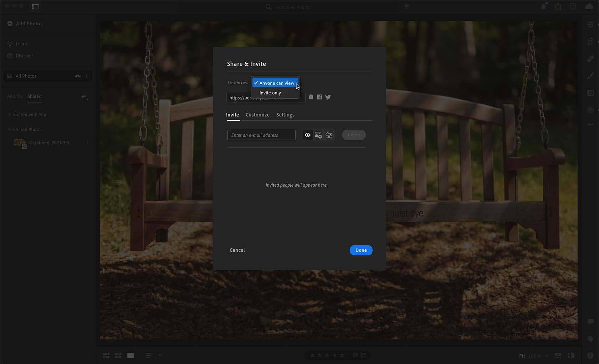Select the Healing Brush tool

(x=591, y=58)
